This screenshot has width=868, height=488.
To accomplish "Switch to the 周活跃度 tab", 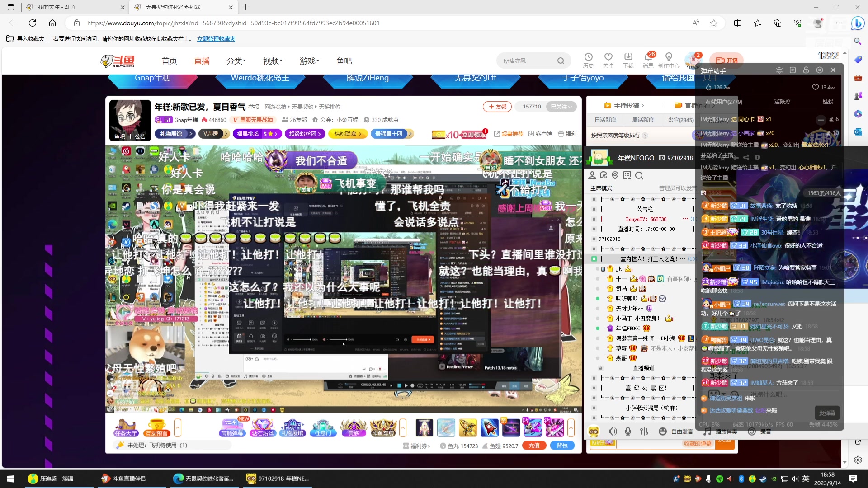I will [643, 120].
